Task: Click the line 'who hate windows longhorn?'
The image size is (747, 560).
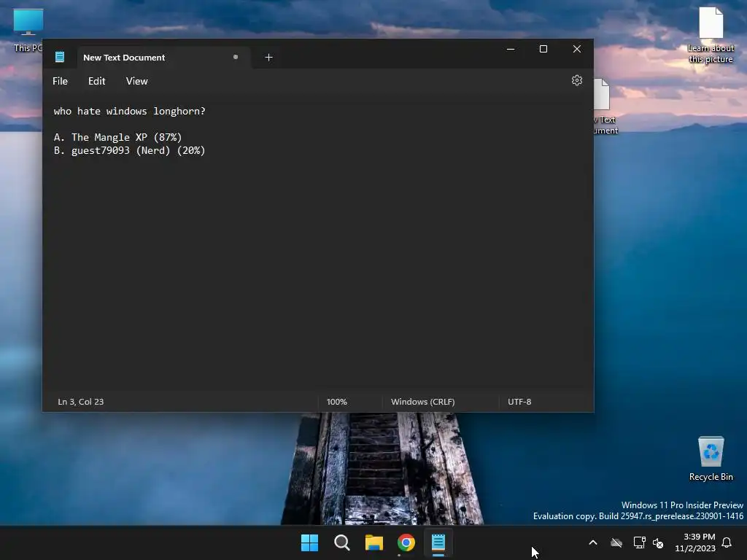Action: coord(130,111)
